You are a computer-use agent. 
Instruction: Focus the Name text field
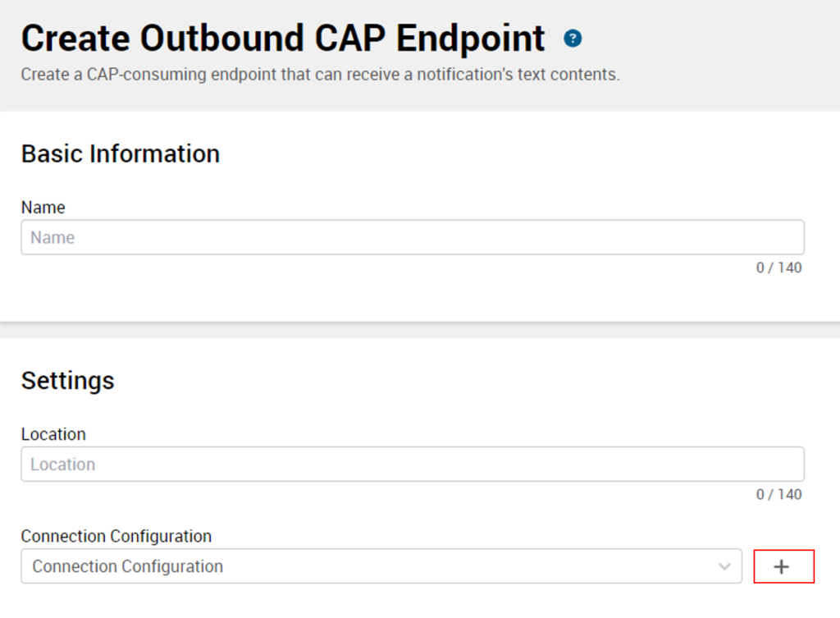[413, 237]
